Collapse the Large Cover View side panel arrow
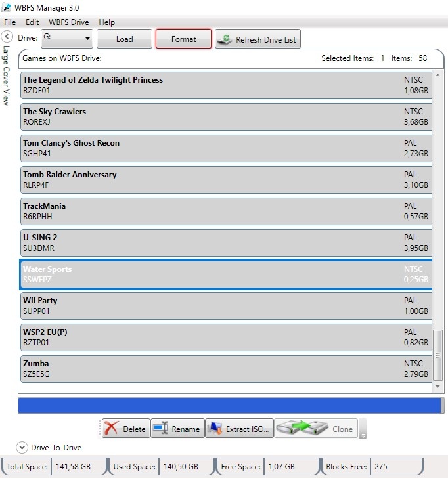The width and height of the screenshot is (448, 478). [7, 37]
